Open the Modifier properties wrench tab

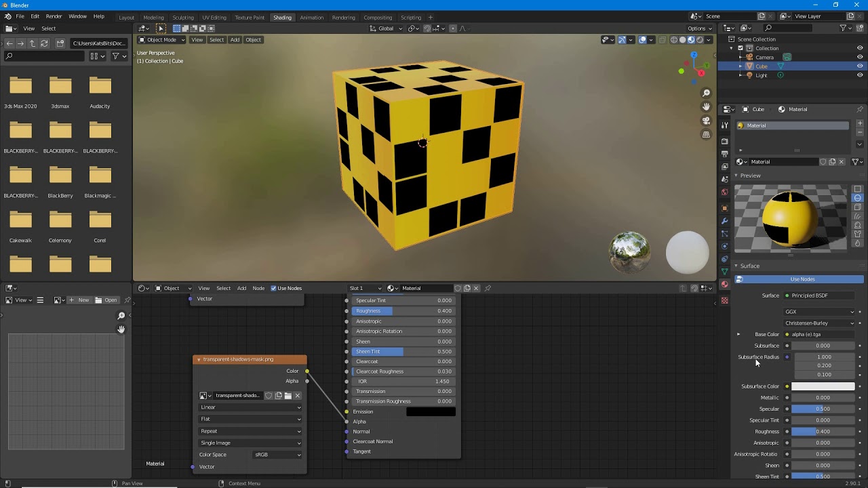(x=724, y=221)
